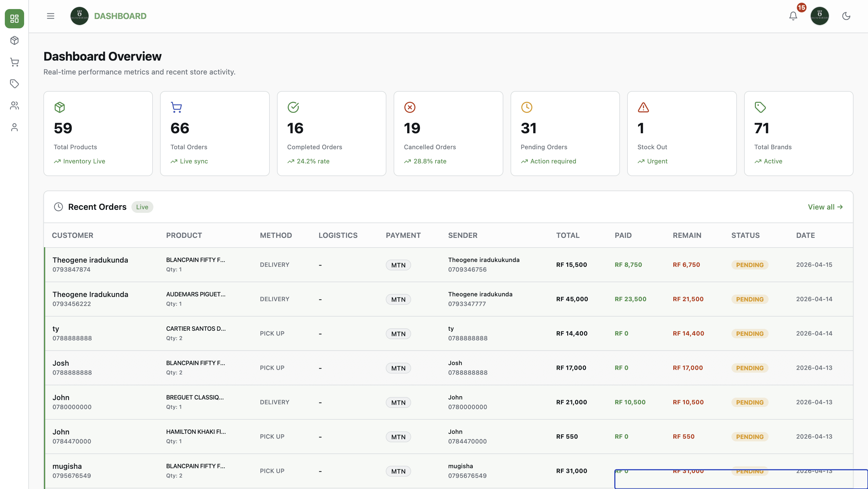Image resolution: width=868 pixels, height=489 pixels.
Task: Select the Dashboard grid icon in sidebar
Action: [14, 18]
